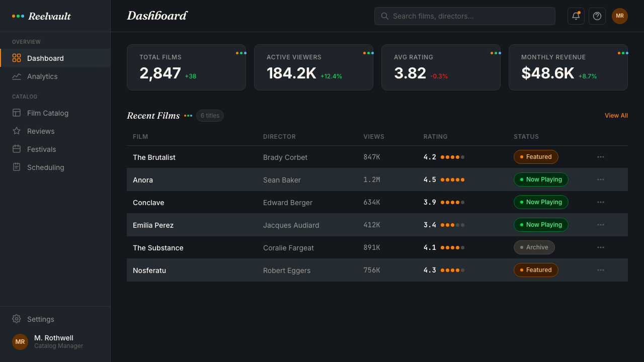Screen dimensions: 644x362
Task: Click director Coralie Fargeat
Action: point(288,248)
